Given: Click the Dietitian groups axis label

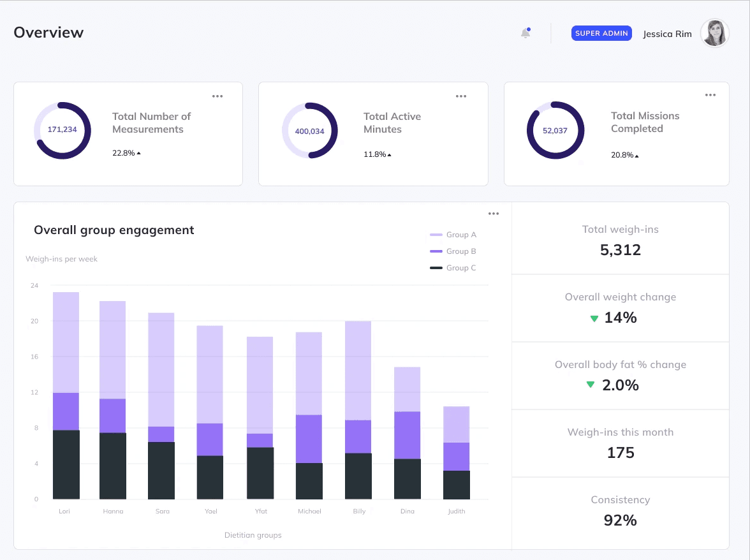Looking at the screenshot, I should (253, 535).
